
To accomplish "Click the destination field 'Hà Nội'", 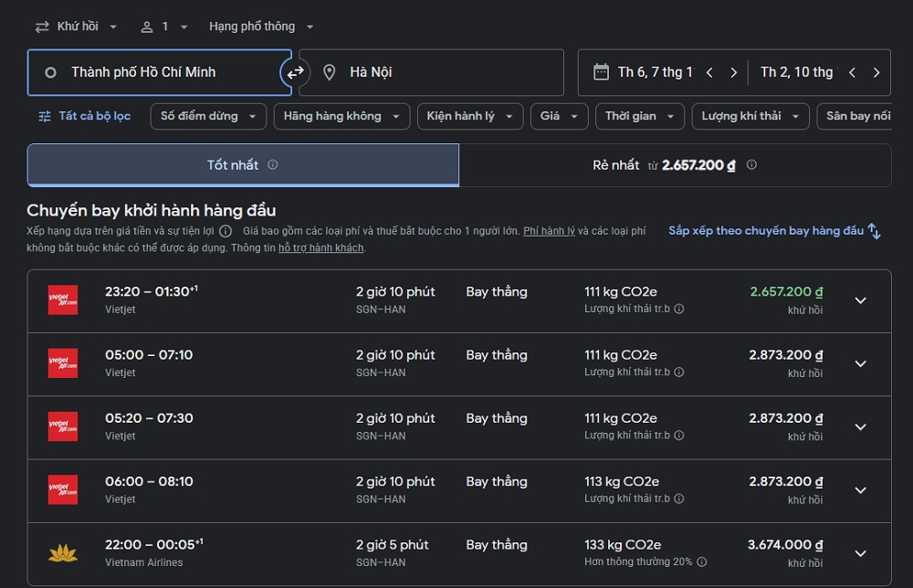I will pos(432,72).
